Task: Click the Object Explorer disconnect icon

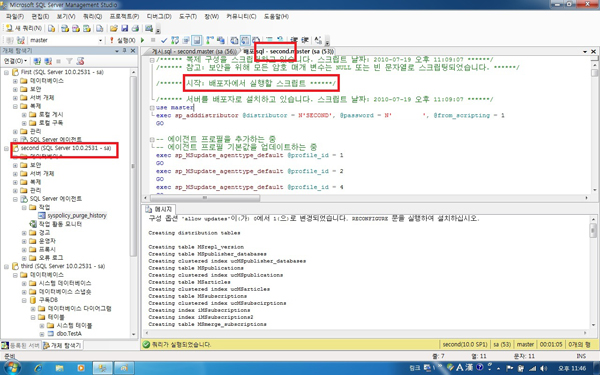Action: click(x=48, y=61)
